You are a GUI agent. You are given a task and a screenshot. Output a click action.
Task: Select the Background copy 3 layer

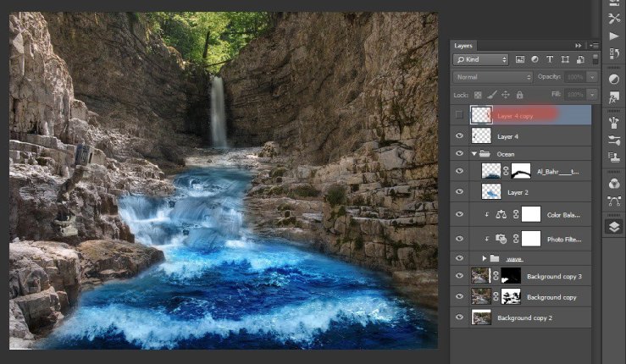coord(555,277)
